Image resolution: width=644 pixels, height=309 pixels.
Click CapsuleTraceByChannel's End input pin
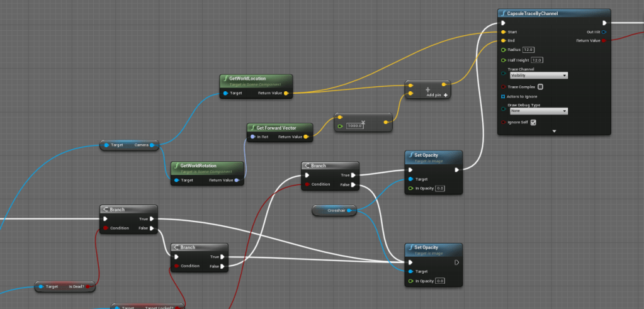(x=502, y=40)
